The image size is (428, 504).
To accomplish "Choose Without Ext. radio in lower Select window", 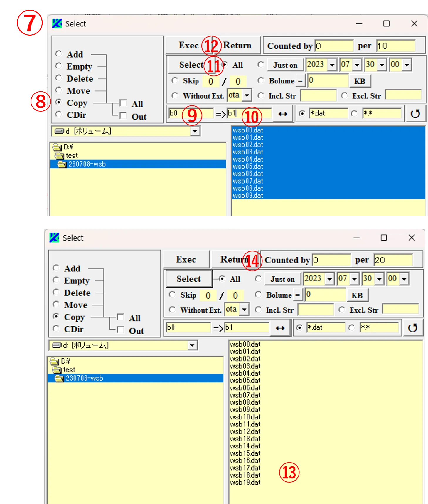I will click(x=172, y=310).
